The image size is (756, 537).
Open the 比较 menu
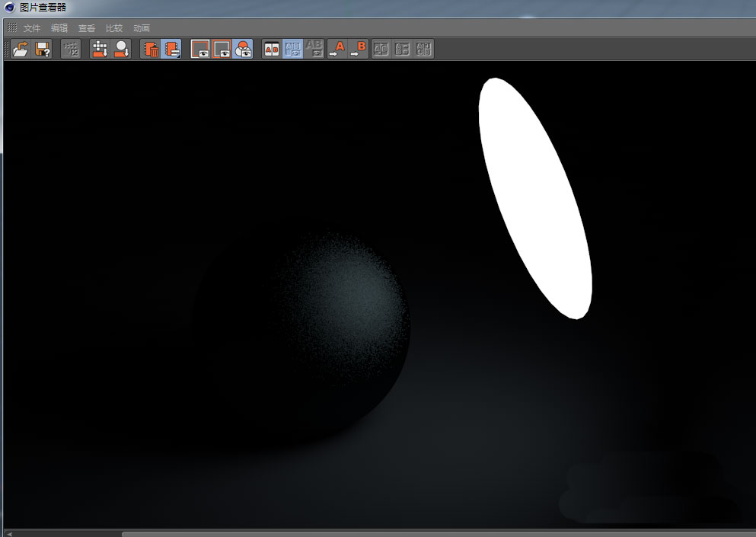click(x=113, y=27)
